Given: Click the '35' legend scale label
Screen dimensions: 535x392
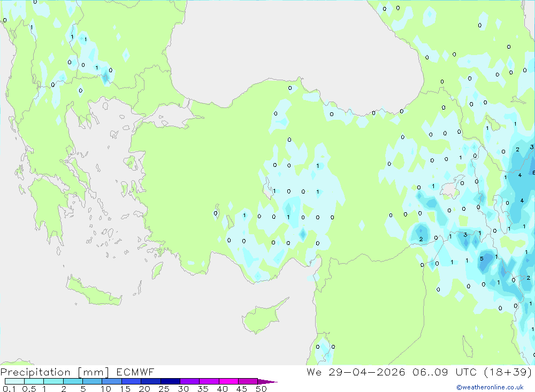Looking at the screenshot, I should (x=203, y=389).
